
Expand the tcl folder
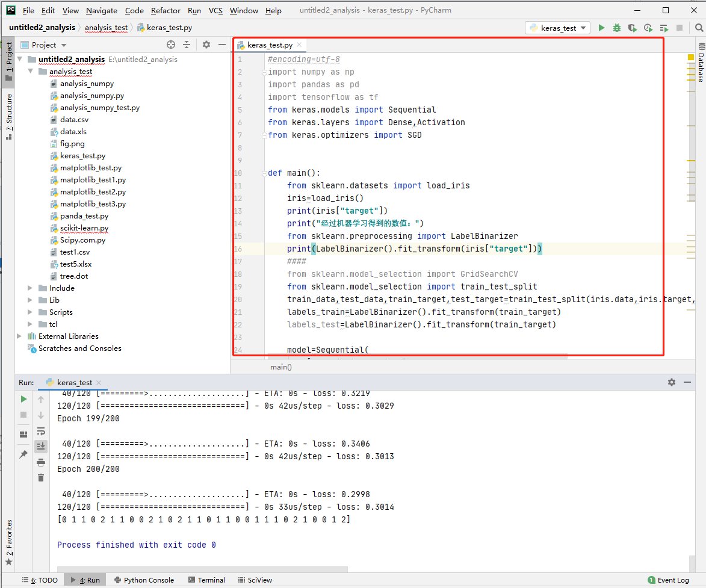tap(30, 324)
